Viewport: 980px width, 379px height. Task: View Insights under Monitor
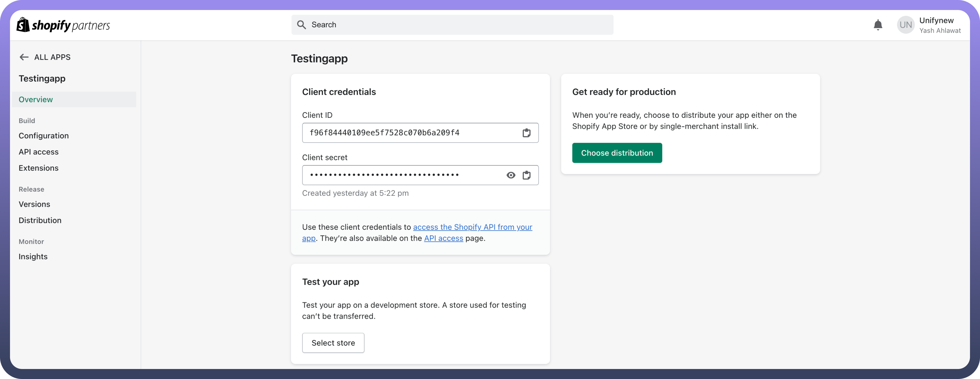pos(33,256)
